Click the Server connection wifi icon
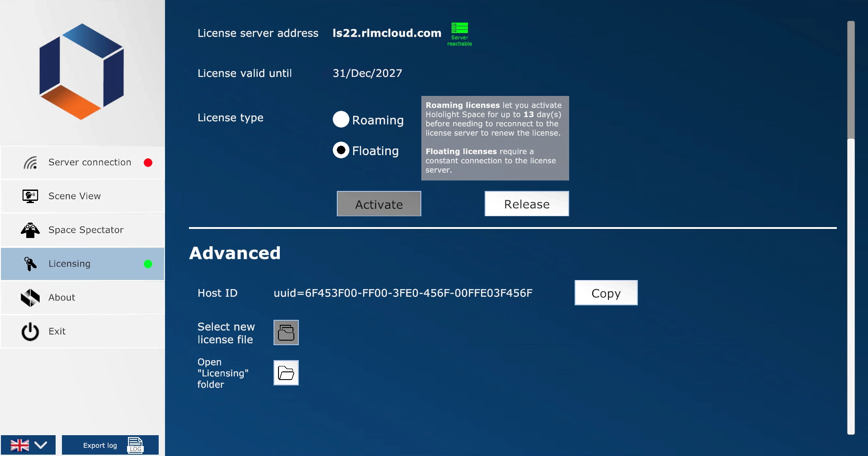 pos(30,162)
